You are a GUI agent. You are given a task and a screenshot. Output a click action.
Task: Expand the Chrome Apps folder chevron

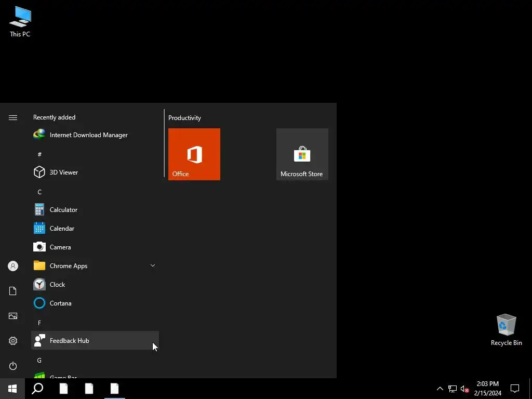153,265
